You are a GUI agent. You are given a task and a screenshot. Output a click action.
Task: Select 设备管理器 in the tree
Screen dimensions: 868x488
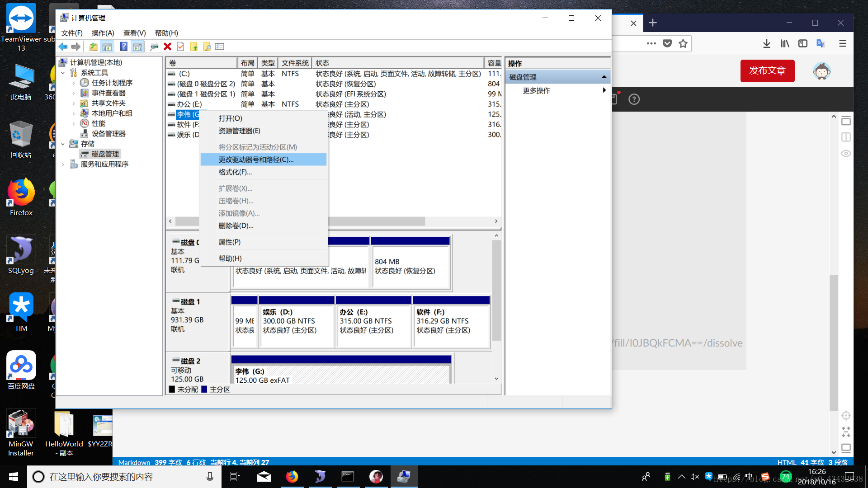(108, 134)
